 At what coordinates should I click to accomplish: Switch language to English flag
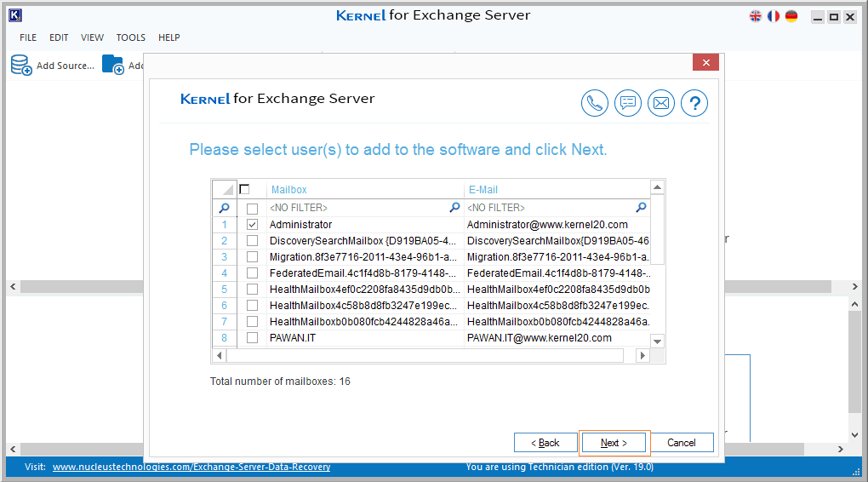pyautogui.click(x=755, y=16)
